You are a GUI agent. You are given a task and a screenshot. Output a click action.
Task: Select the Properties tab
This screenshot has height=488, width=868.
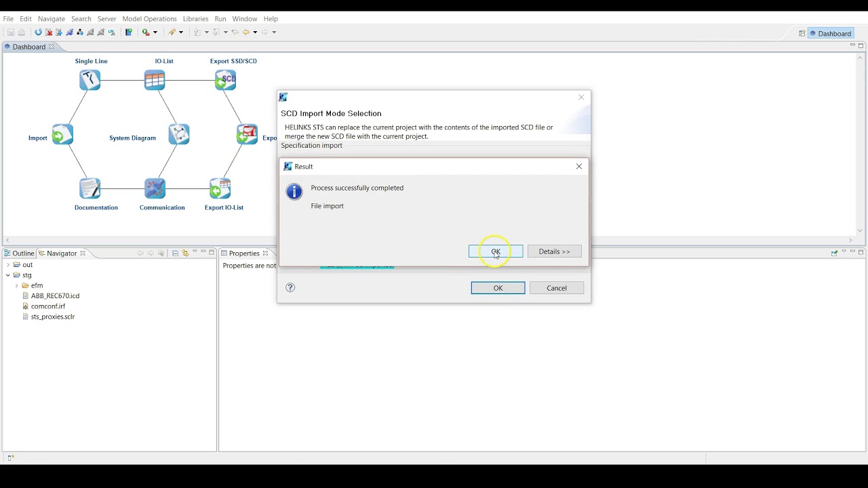(243, 253)
